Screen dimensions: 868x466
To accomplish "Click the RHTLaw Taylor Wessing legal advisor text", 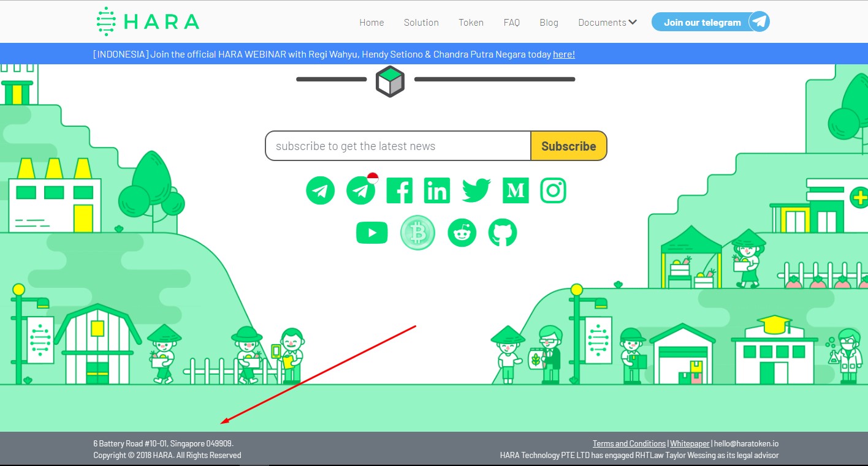I will click(639, 455).
